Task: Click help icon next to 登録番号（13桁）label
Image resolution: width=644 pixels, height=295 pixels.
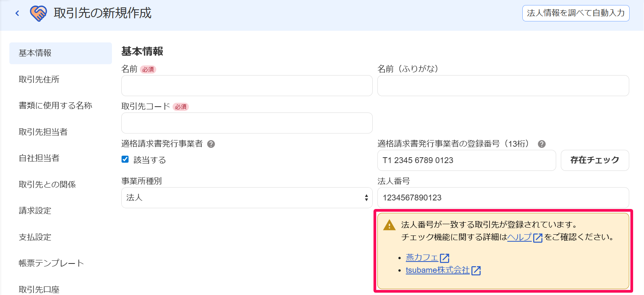Action: (542, 144)
